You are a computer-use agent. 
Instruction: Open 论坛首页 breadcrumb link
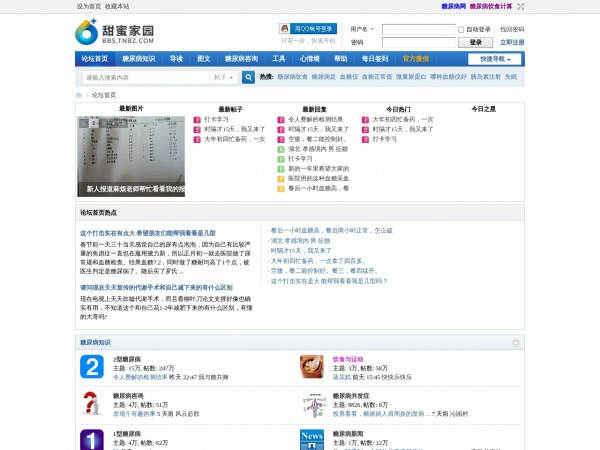[x=104, y=95]
